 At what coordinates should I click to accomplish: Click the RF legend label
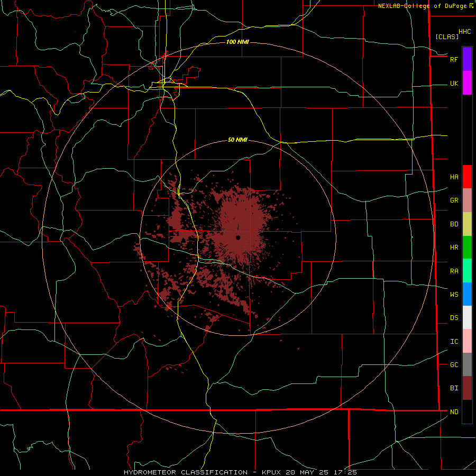(454, 59)
